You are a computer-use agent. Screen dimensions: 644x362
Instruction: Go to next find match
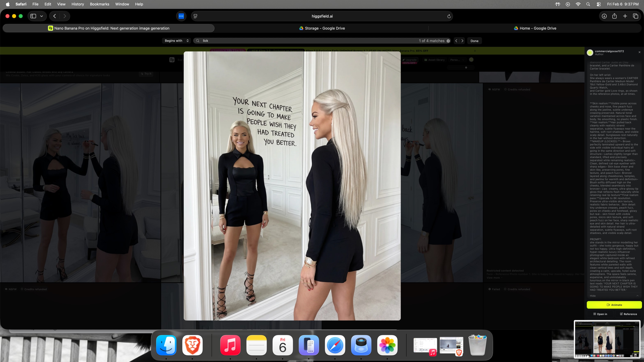(x=462, y=41)
